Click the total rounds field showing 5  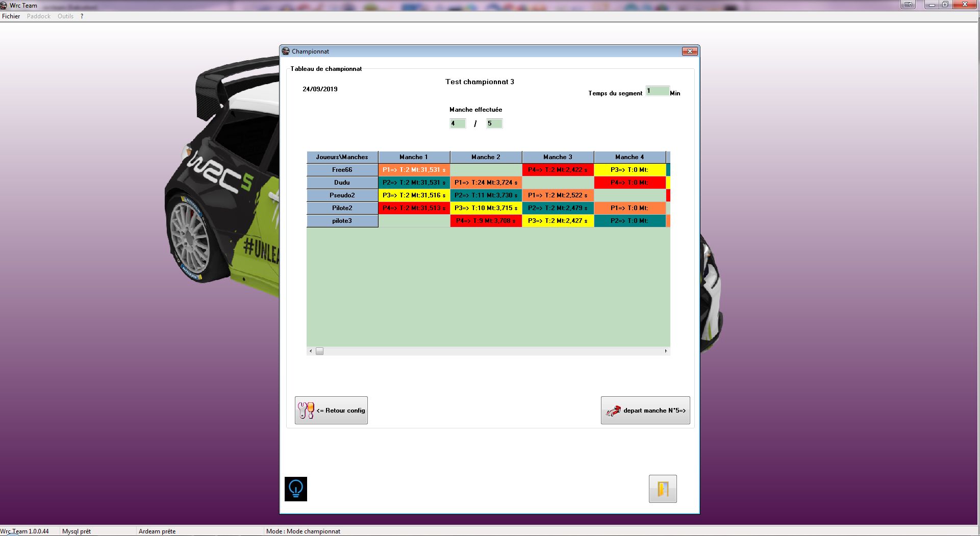494,123
